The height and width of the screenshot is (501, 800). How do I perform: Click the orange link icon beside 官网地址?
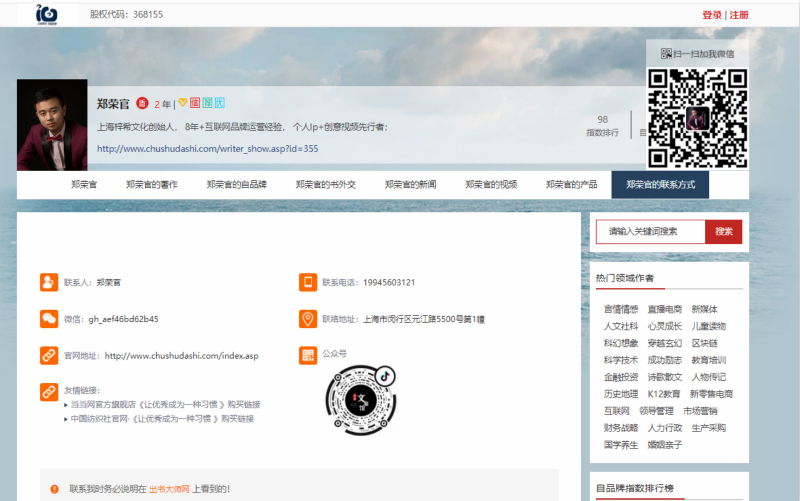coord(49,355)
